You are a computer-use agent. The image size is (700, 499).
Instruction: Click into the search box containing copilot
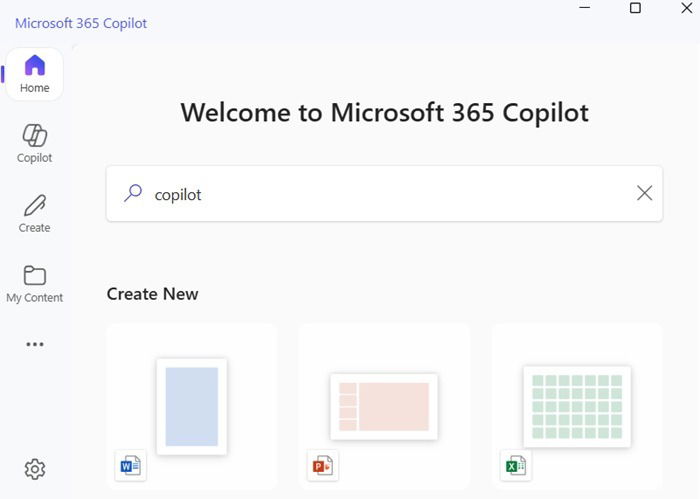[384, 194]
